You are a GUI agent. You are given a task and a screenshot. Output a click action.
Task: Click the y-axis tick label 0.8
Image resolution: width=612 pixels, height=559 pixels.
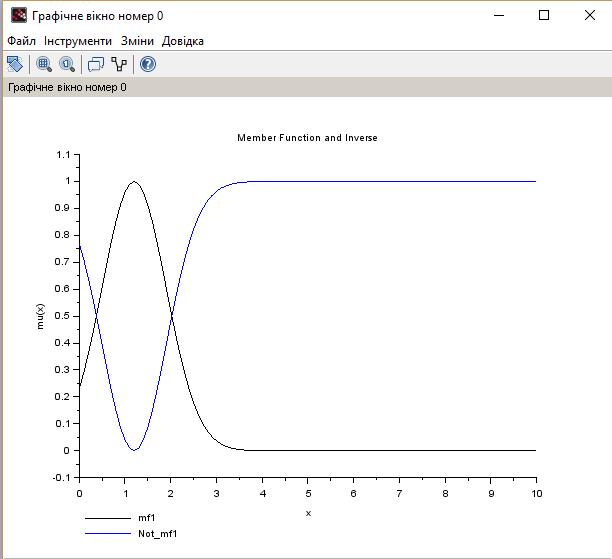pyautogui.click(x=62, y=235)
